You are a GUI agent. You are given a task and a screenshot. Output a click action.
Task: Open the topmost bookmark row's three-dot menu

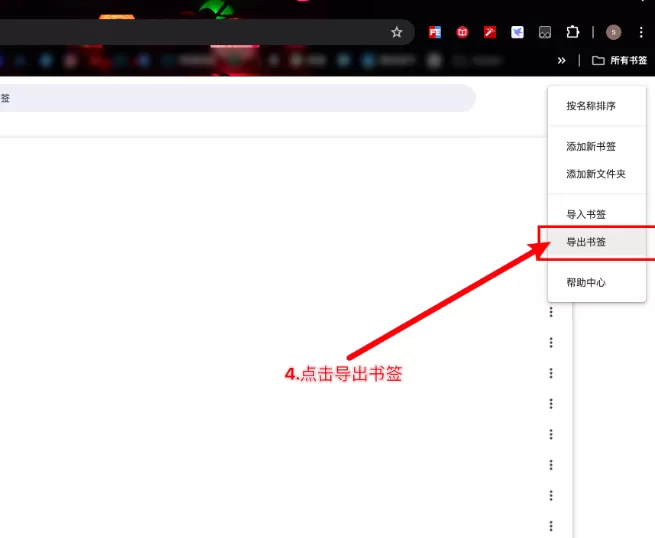[x=551, y=313]
